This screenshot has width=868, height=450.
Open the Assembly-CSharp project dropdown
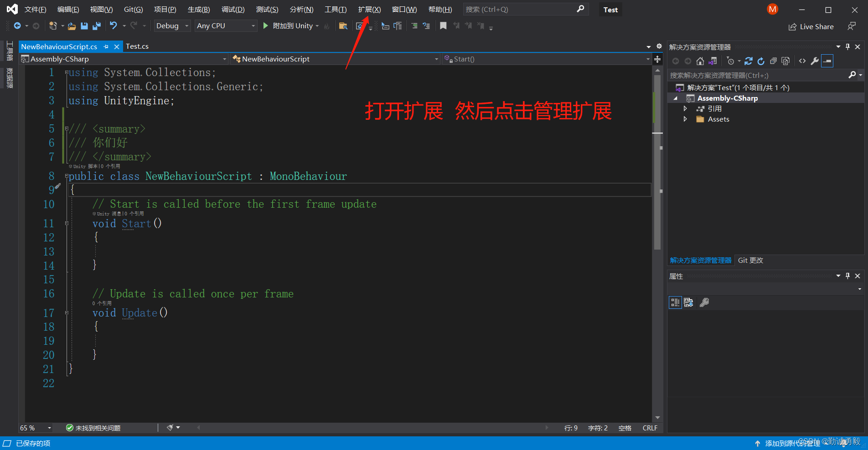pos(124,59)
